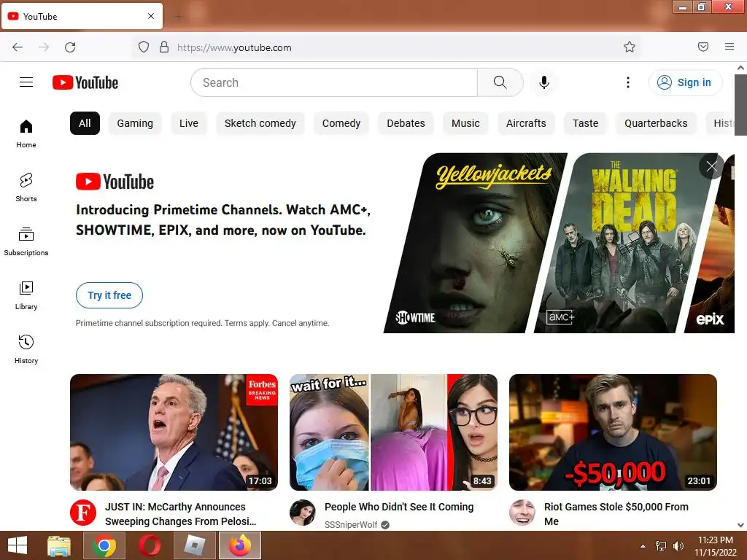Click the Sign in button
The width and height of the screenshot is (747, 560).
tap(684, 82)
